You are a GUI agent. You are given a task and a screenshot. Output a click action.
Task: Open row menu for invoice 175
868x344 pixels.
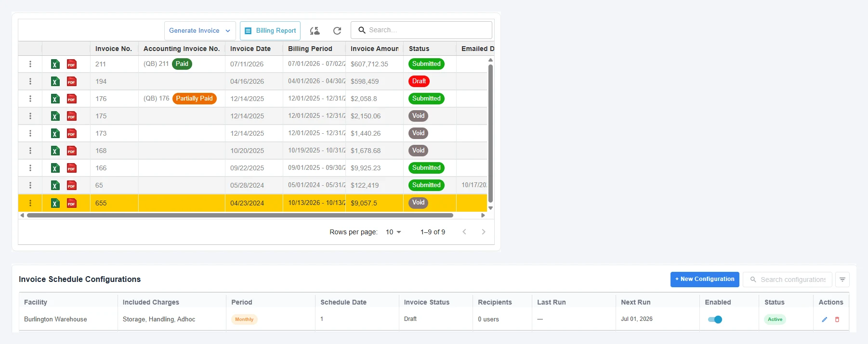click(30, 116)
